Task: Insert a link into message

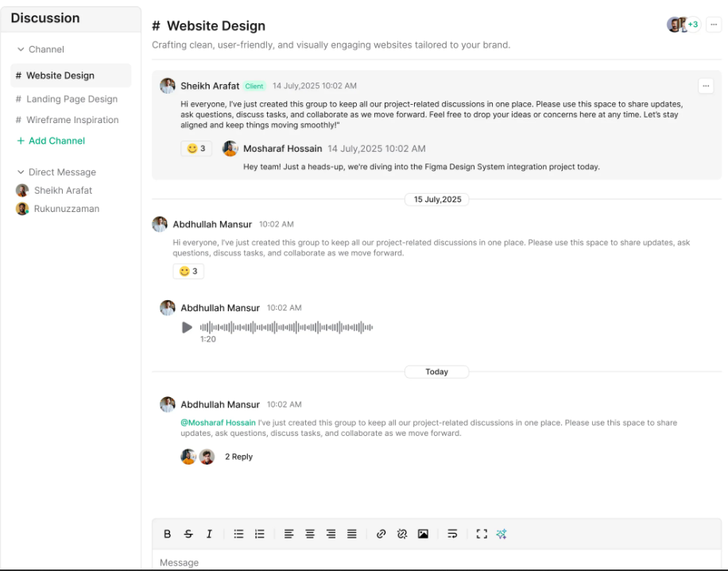Action: (381, 534)
